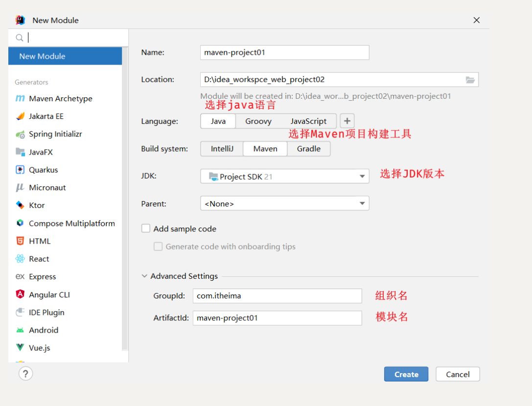Select the Quarkus generator icon
The height and width of the screenshot is (406, 532).
[20, 170]
